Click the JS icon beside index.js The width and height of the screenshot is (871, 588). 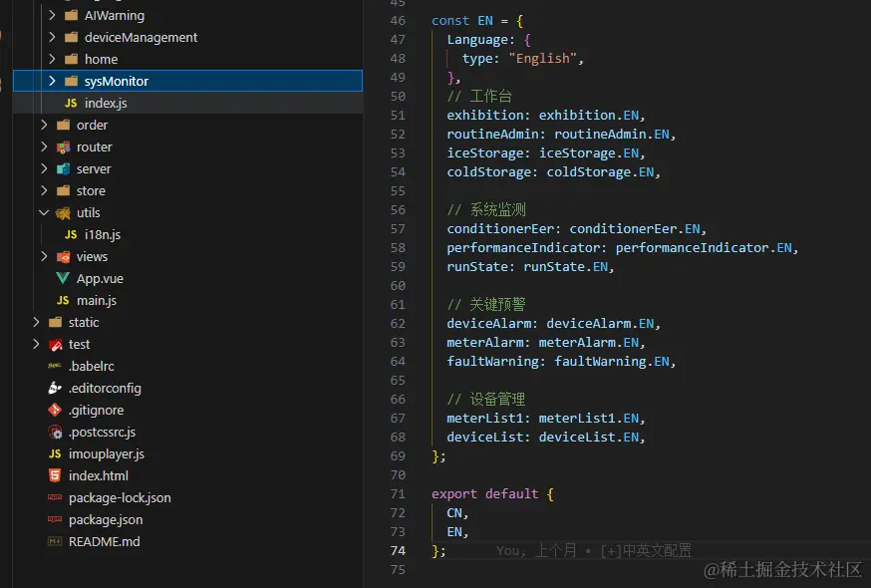tap(71, 103)
